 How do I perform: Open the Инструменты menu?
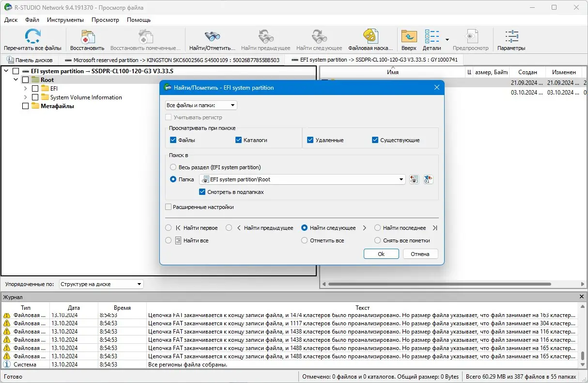[x=65, y=20]
